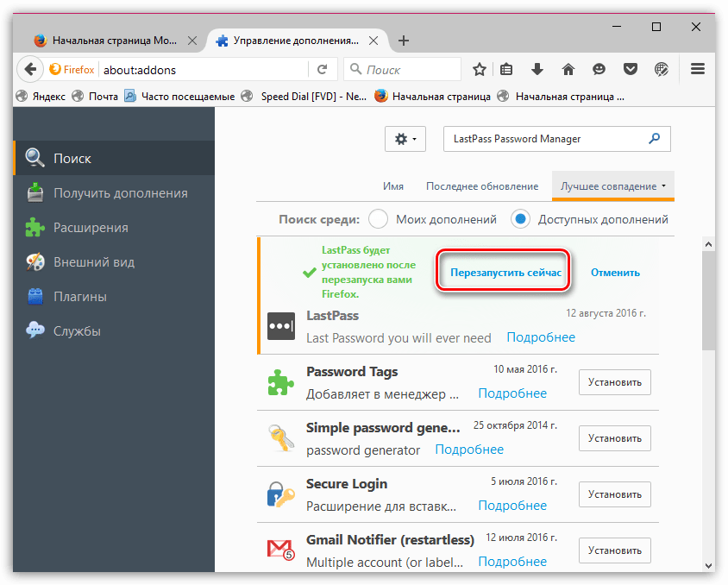Open Получить дополнения section
The height and width of the screenshot is (585, 728).
[x=114, y=192]
